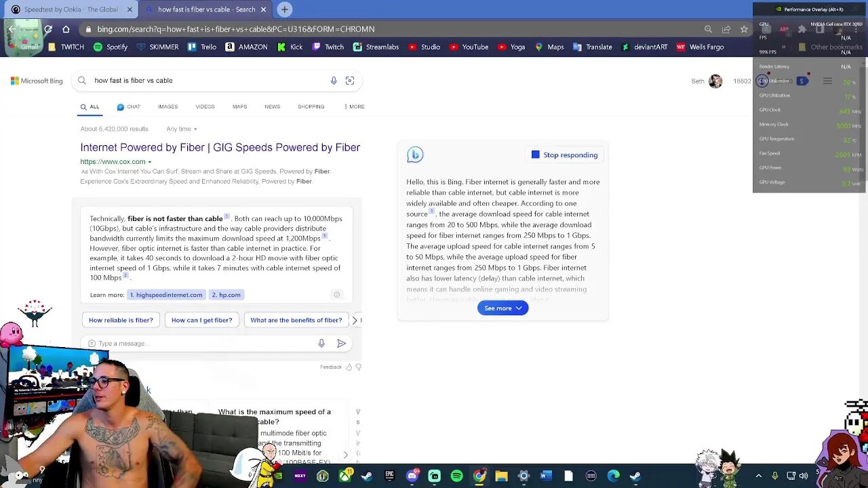Go to browser home page icon

click(66, 29)
